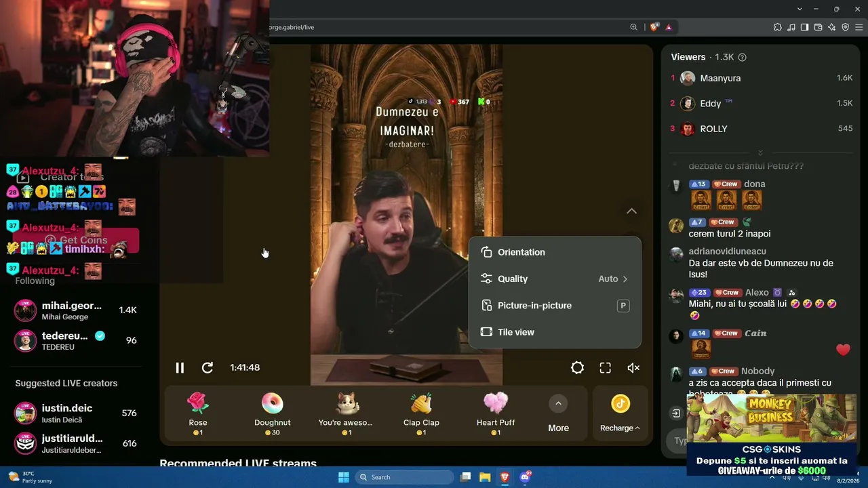
Task: Open iustin.deic suggested live creator
Action: [x=76, y=413]
